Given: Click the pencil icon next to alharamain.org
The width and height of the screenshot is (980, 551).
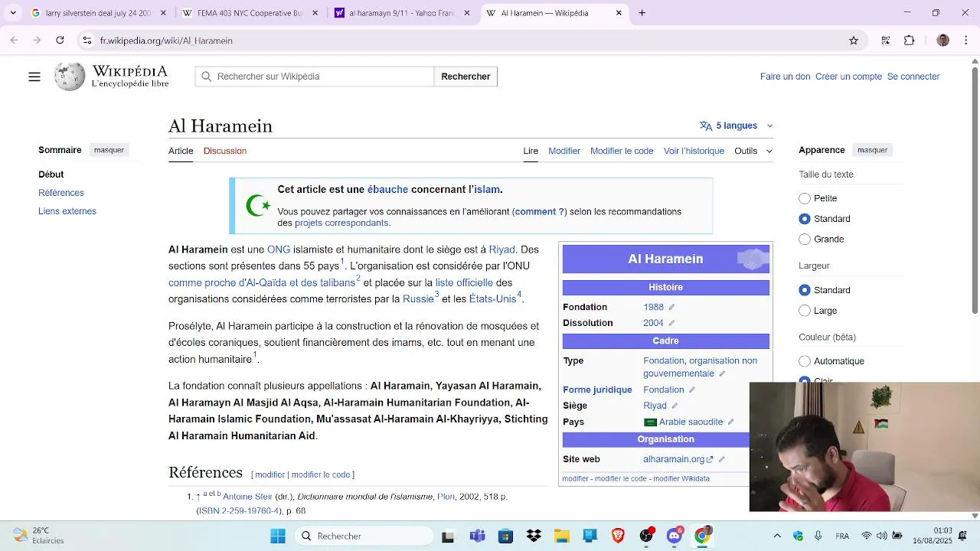Looking at the screenshot, I should pos(721,459).
